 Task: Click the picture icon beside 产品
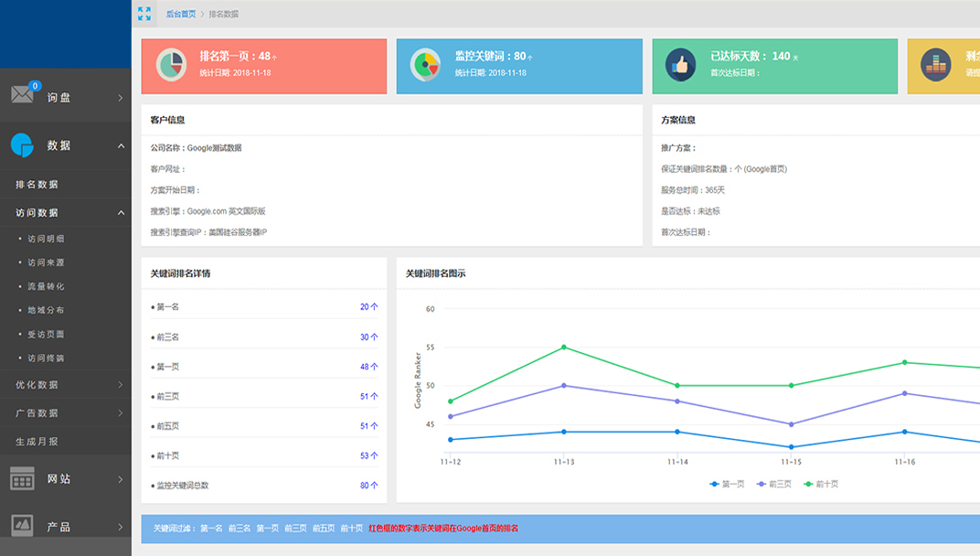point(22,526)
